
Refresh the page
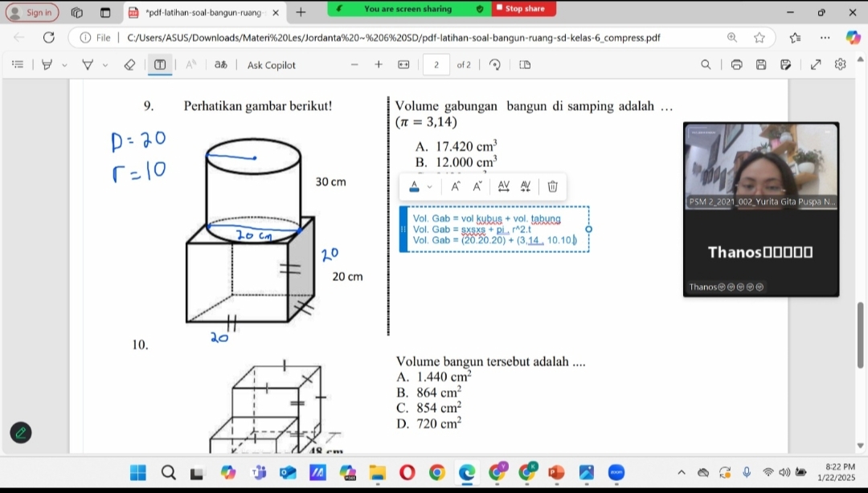pos(49,38)
